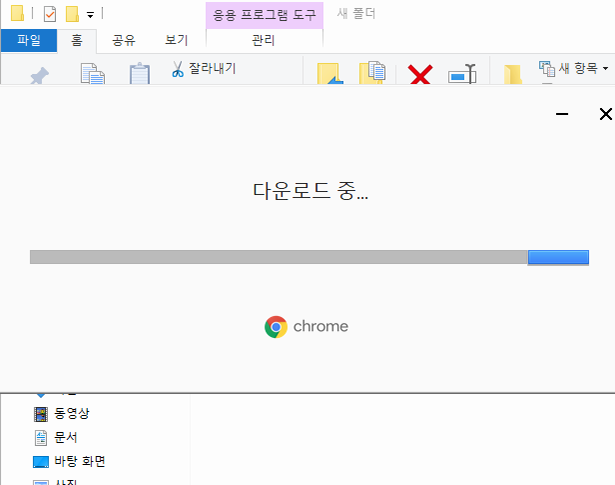The width and height of the screenshot is (615, 485).
Task: Click the 새 항목 icon
Action: [547, 69]
